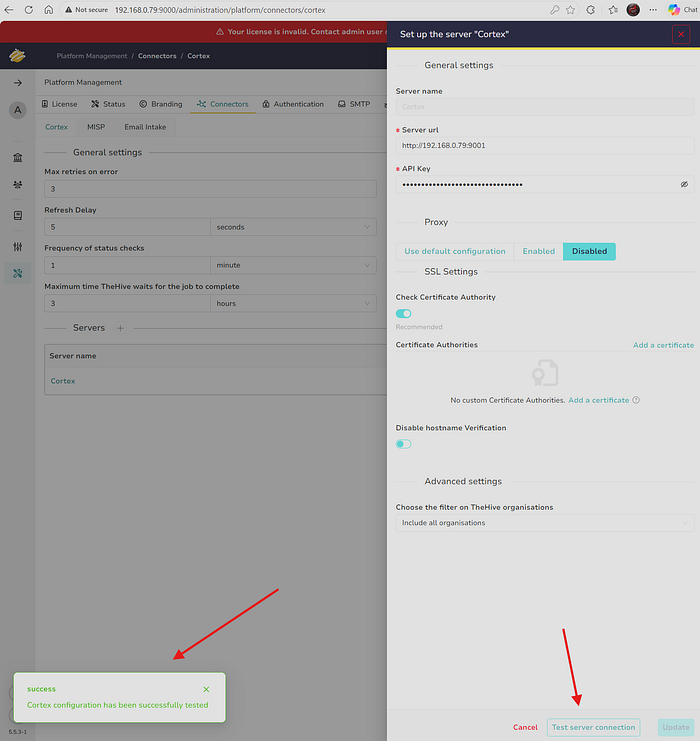700x741 pixels.
Task: Focus the Server url field
Action: pos(544,146)
